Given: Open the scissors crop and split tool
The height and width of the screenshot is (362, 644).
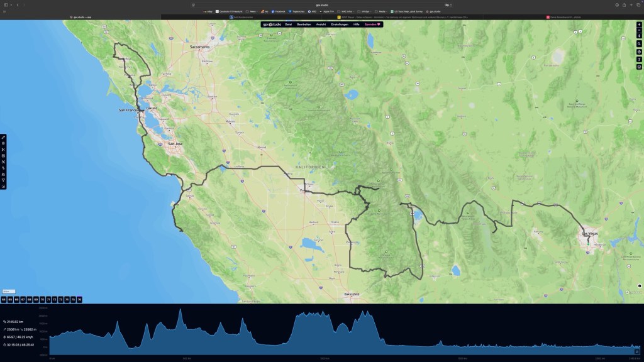Looking at the screenshot, I should click(x=3, y=149).
